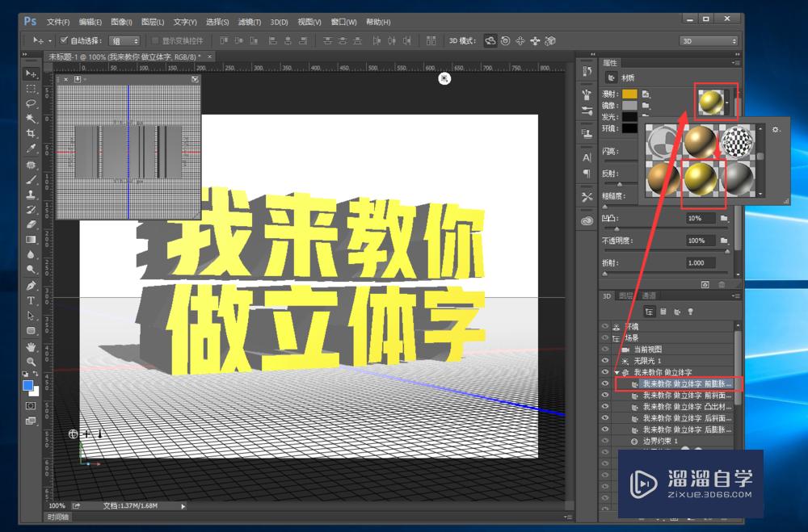This screenshot has height=532, width=808.
Task: Click the Slide 3D Object mode icon
Action: click(536, 40)
